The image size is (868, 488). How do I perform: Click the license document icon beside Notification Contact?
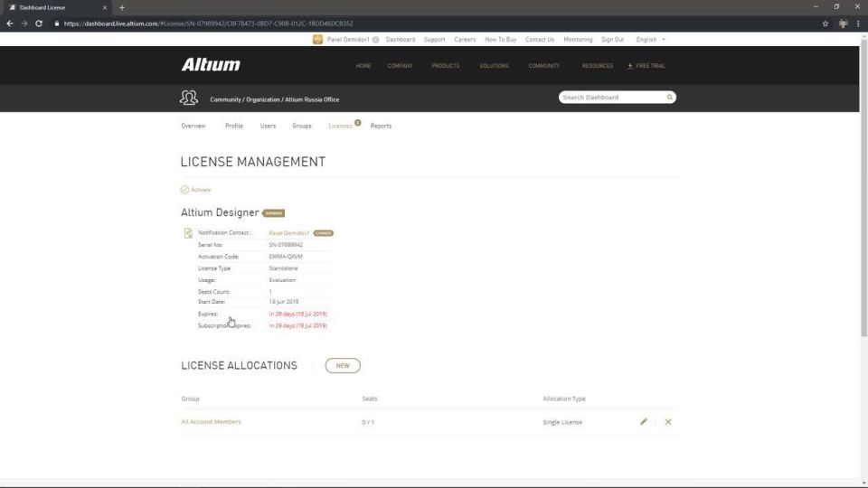188,233
